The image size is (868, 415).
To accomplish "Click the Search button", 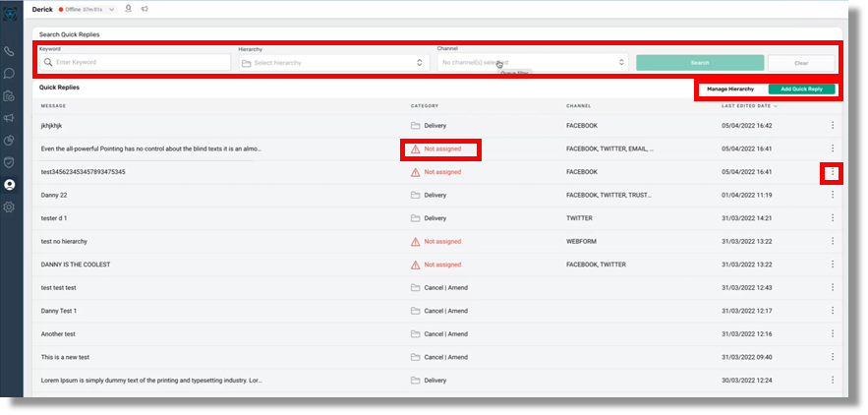I will click(x=699, y=63).
